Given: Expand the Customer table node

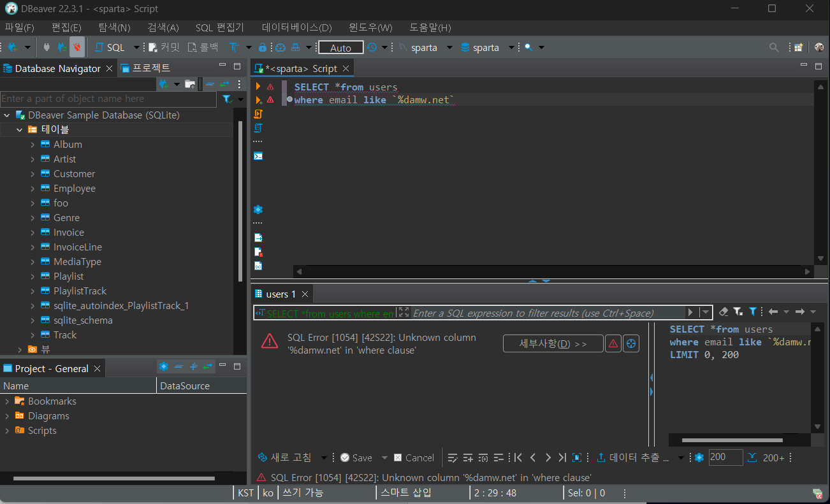Looking at the screenshot, I should (33, 174).
